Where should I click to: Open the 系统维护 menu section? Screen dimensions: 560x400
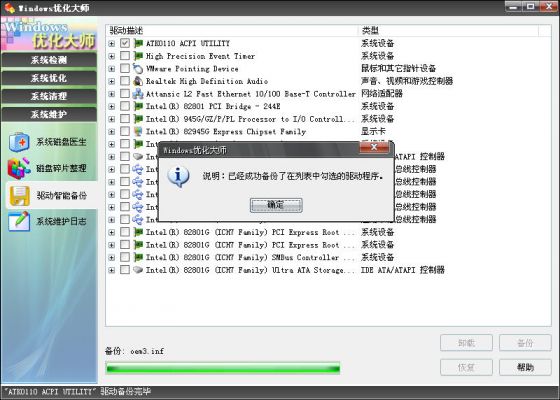[49, 114]
